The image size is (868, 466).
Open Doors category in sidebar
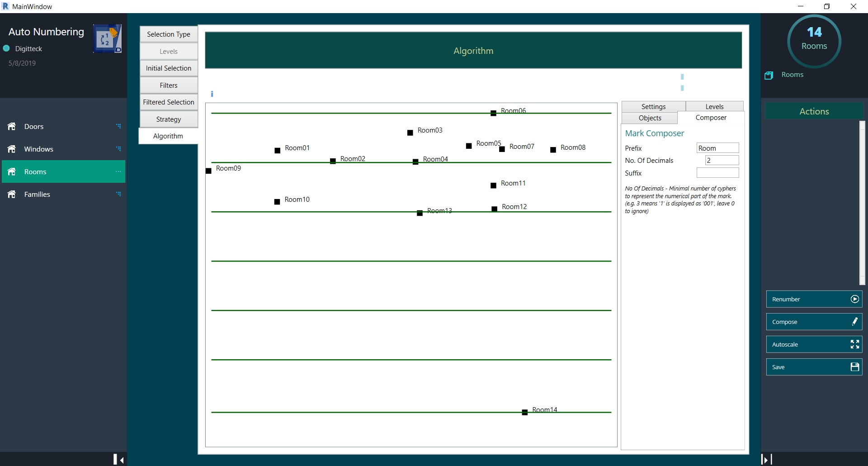63,126
